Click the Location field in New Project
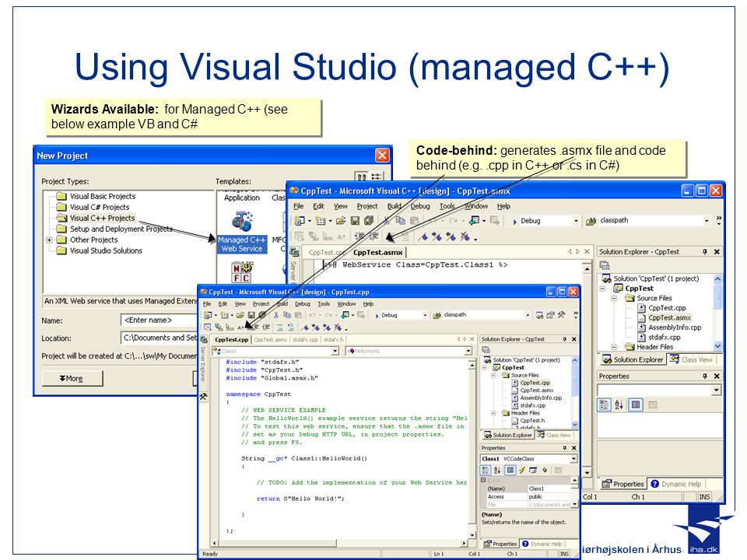The width and height of the screenshot is (747, 560). pyautogui.click(x=160, y=338)
